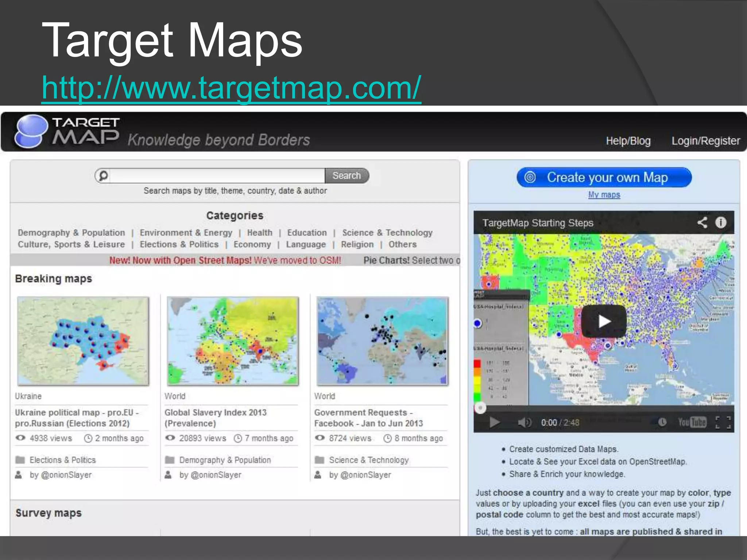Mute the video volume icon
Screen dimensions: 747x560
(525, 423)
